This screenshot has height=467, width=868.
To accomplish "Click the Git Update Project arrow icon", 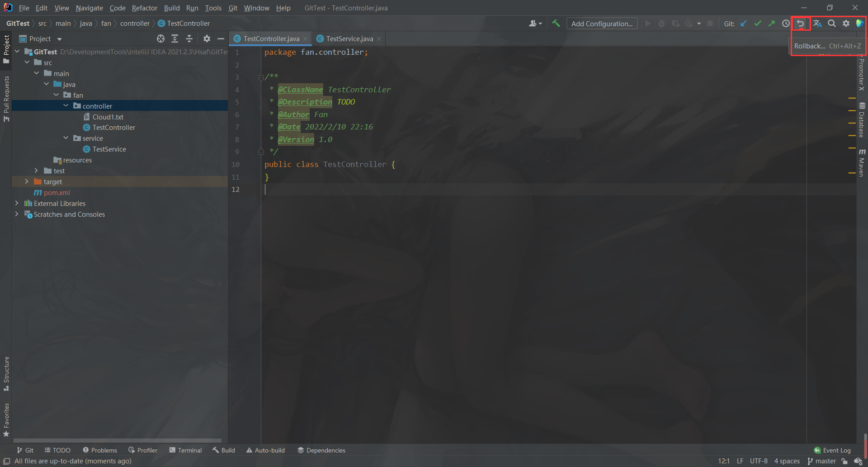I will 744,24.
